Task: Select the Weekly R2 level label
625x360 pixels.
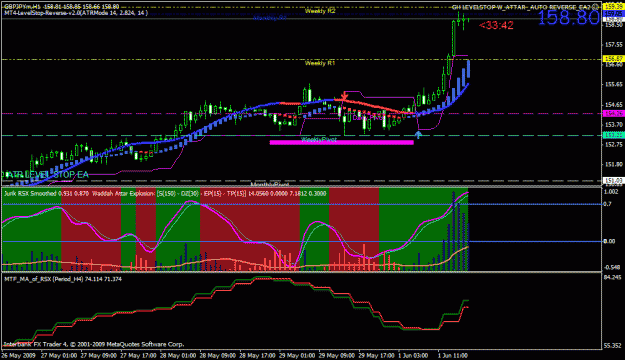Action: click(320, 11)
